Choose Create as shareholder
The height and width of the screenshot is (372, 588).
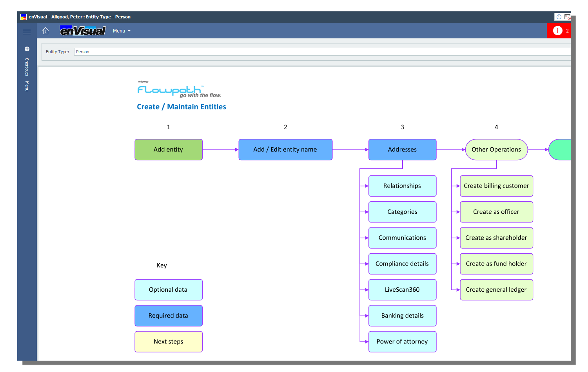496,238
